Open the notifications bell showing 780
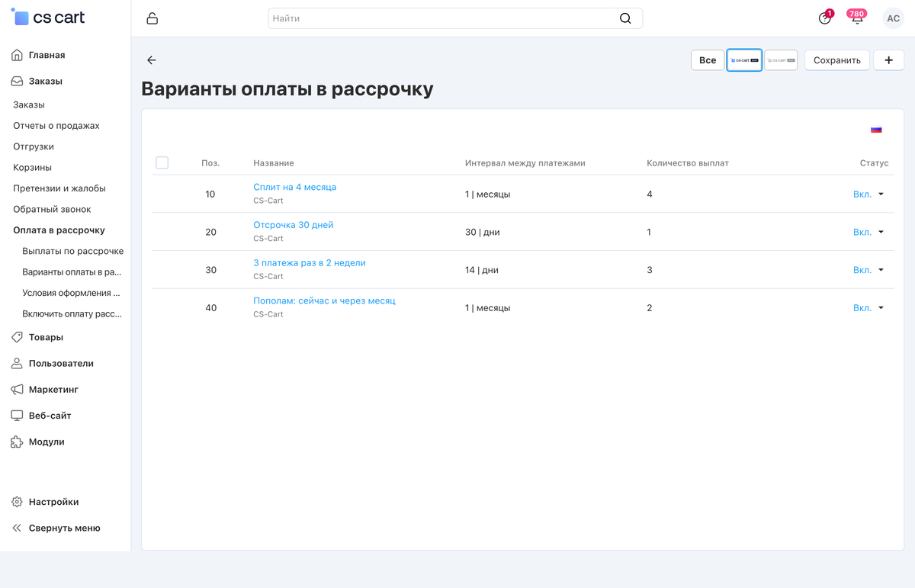The height and width of the screenshot is (588, 915). [x=857, y=18]
